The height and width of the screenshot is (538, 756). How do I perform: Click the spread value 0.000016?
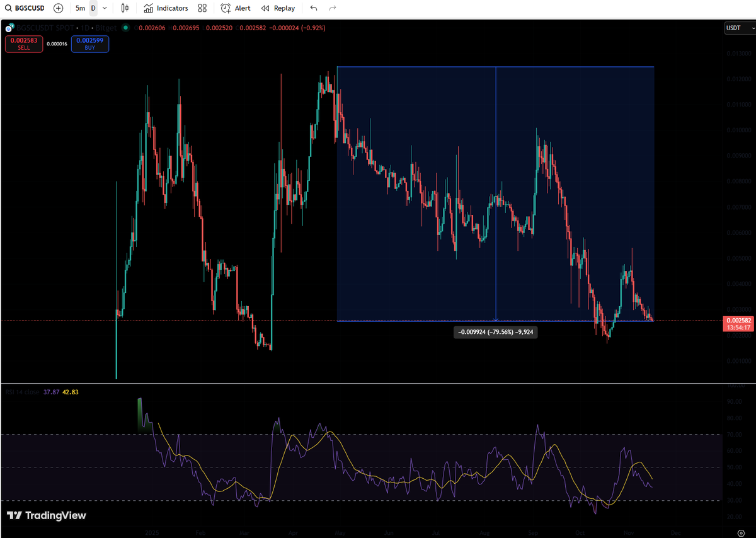click(57, 43)
